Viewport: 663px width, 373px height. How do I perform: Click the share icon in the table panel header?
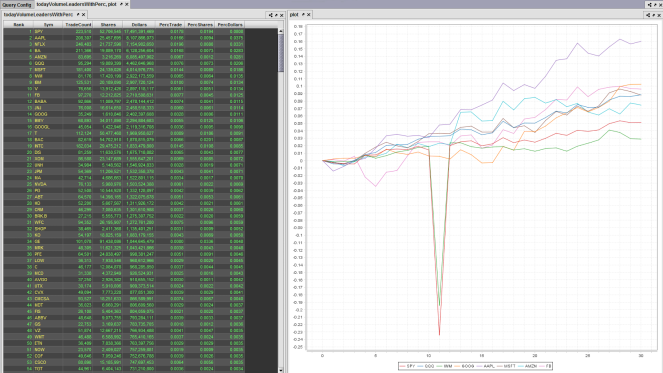pos(271,15)
